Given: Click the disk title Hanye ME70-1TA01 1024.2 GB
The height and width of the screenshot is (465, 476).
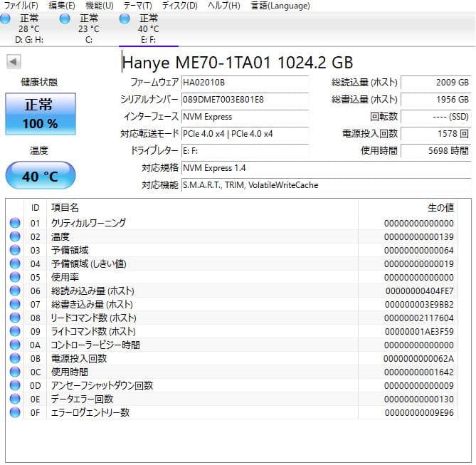Looking at the screenshot, I should [x=238, y=63].
